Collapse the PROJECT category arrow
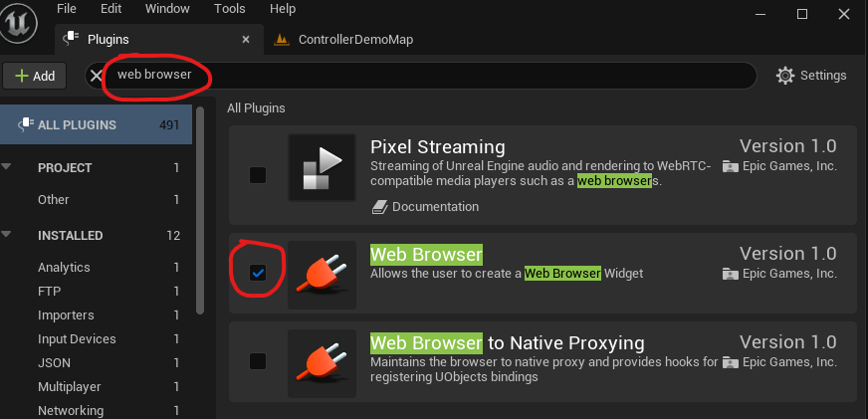 (8, 168)
